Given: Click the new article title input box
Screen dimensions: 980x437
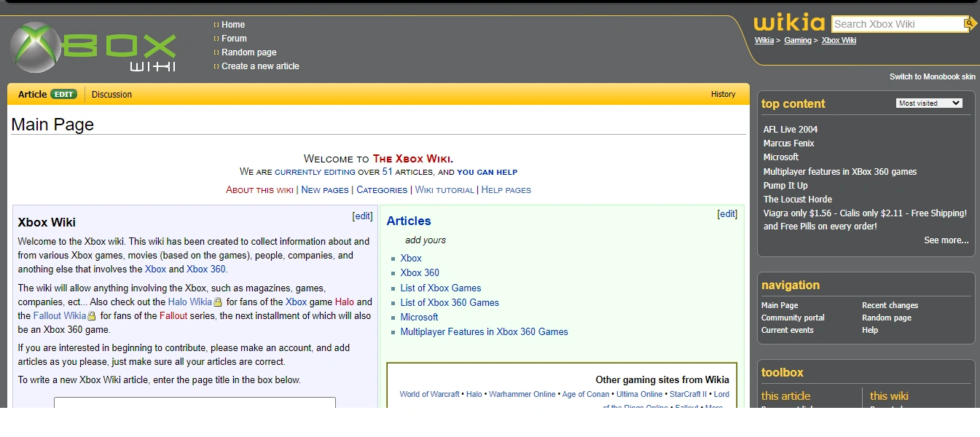Looking at the screenshot, I should point(195,402).
